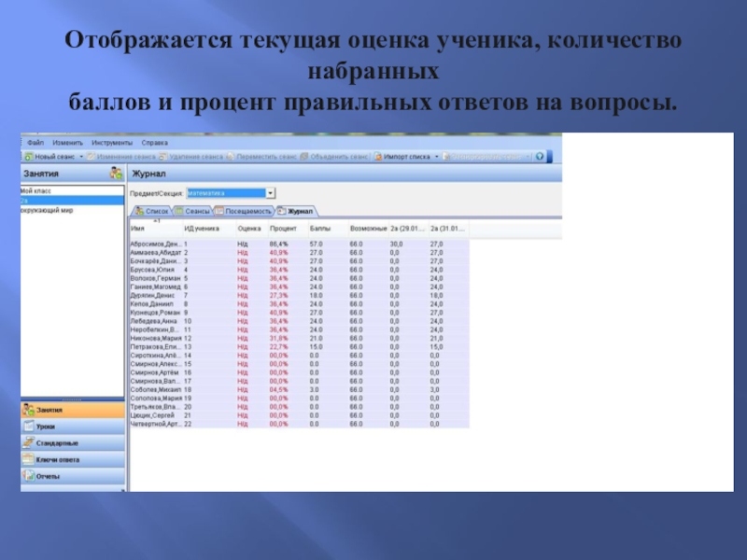Image resolution: width=747 pixels, height=560 pixels.
Task: Click the 57.0 points cell
Action: click(316, 244)
